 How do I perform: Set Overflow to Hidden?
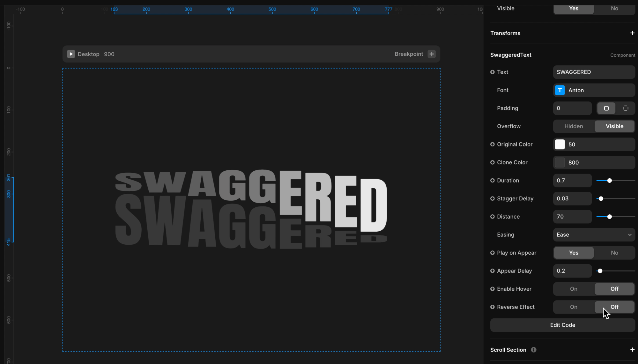[x=573, y=126]
